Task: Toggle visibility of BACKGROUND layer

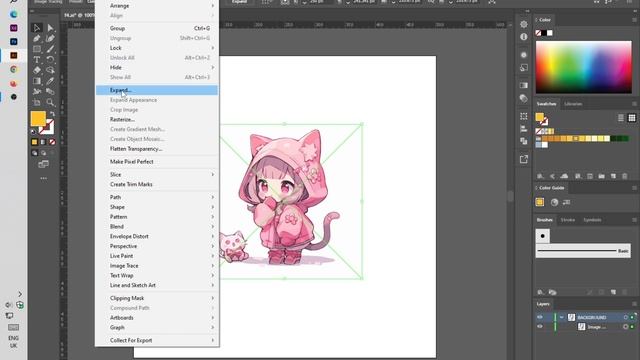Action: point(540,317)
